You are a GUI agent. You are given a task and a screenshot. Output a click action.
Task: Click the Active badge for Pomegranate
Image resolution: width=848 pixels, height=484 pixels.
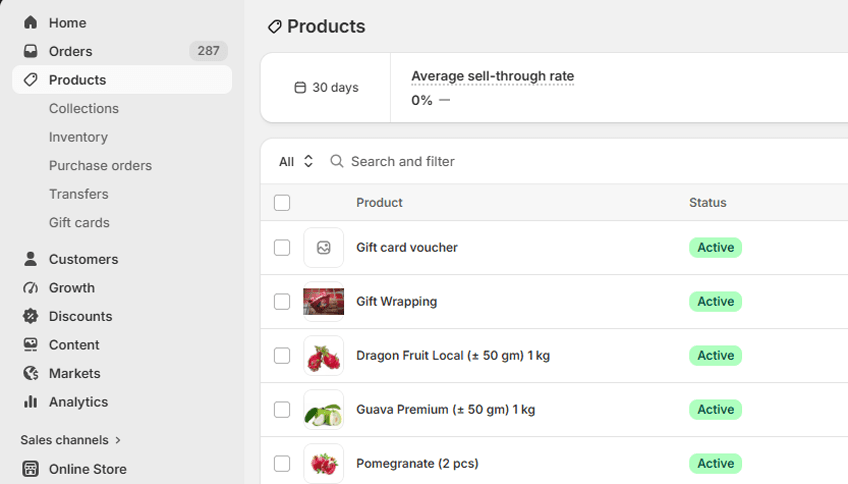(716, 464)
